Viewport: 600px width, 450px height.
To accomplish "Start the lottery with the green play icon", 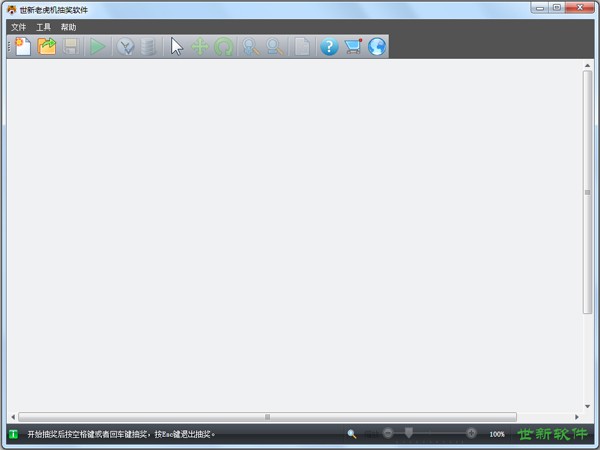I will [x=97, y=46].
